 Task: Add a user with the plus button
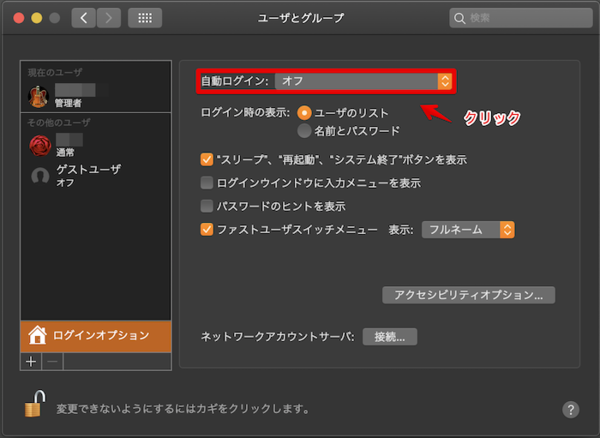31,361
